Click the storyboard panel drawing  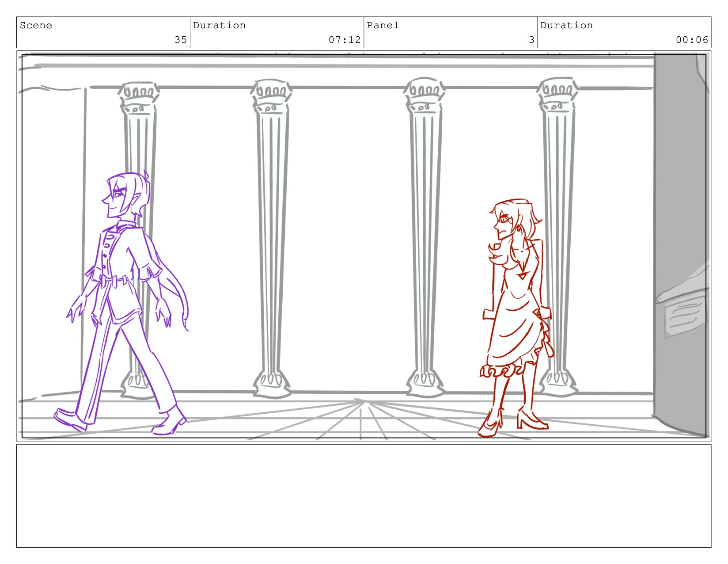coord(364,246)
